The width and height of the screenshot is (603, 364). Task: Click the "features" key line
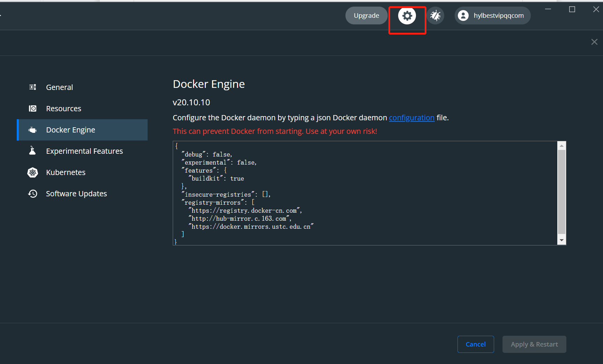pos(204,170)
